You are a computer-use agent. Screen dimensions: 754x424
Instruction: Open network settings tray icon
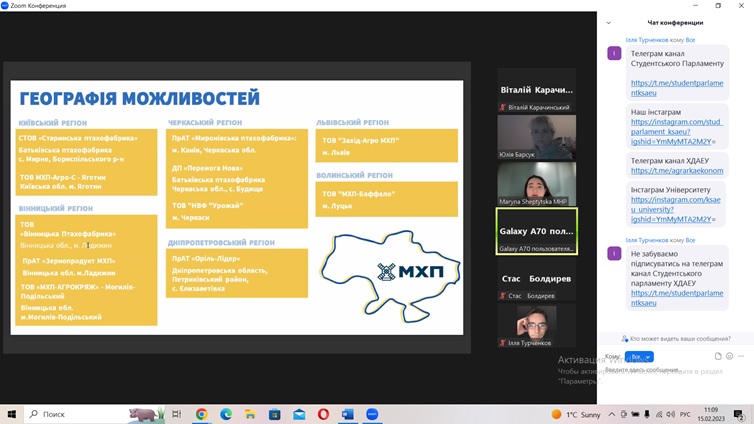click(x=659, y=414)
